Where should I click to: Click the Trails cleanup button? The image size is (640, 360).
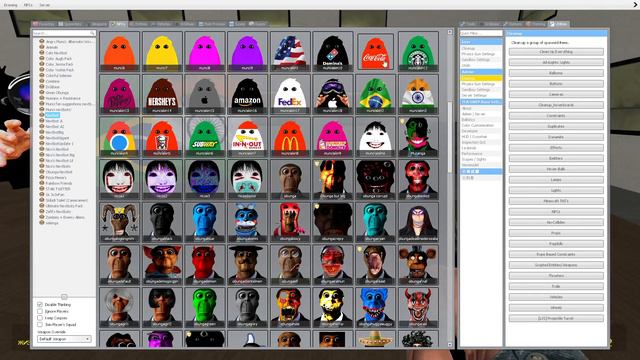pos(556,287)
